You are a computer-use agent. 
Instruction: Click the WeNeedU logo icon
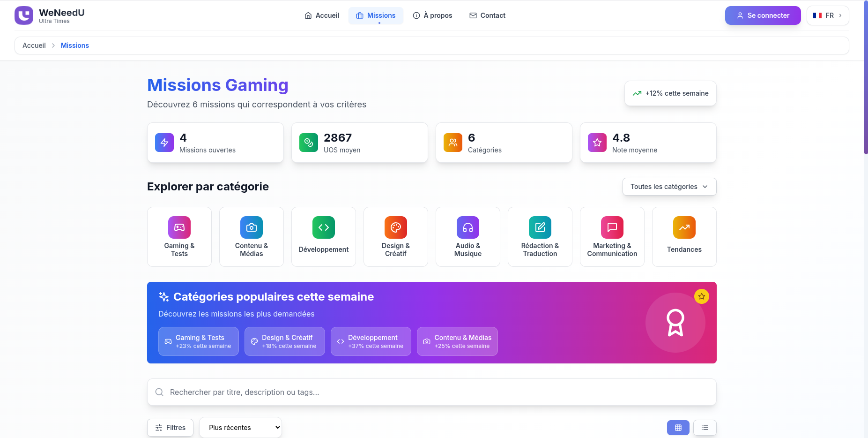24,15
